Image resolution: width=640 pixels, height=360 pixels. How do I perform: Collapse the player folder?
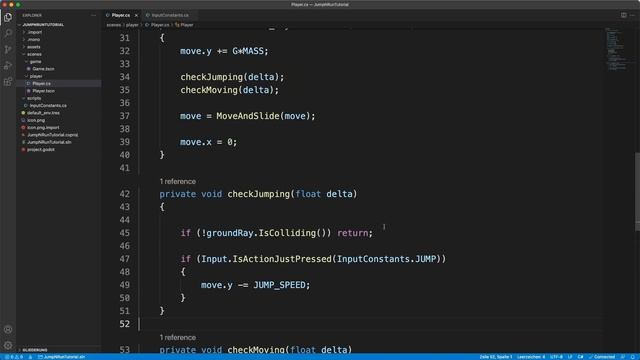(36, 76)
